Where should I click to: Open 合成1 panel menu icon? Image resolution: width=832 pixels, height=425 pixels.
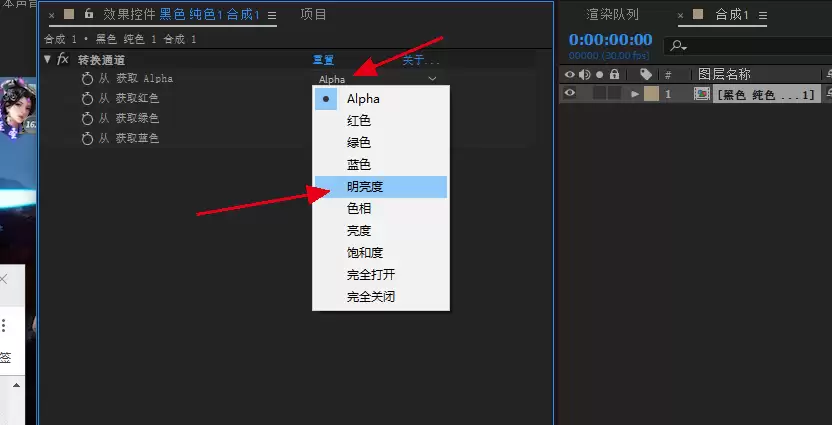762,15
